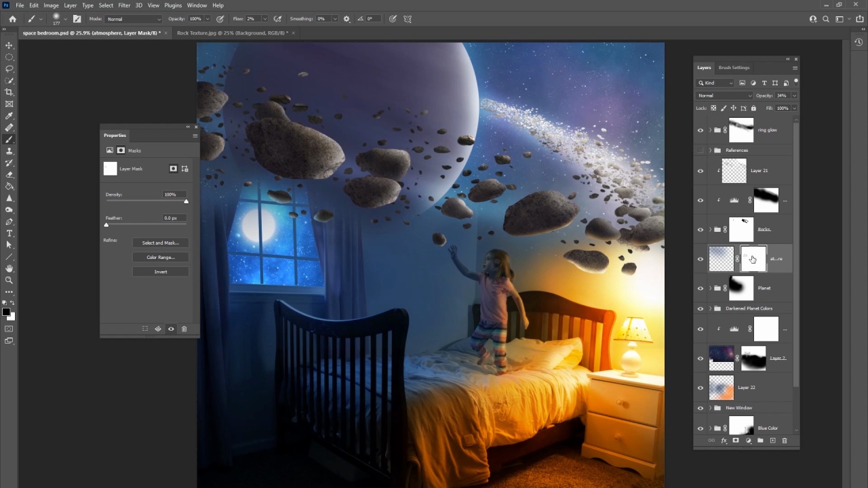Choose the Zoom tool in toolbar

(x=9, y=280)
